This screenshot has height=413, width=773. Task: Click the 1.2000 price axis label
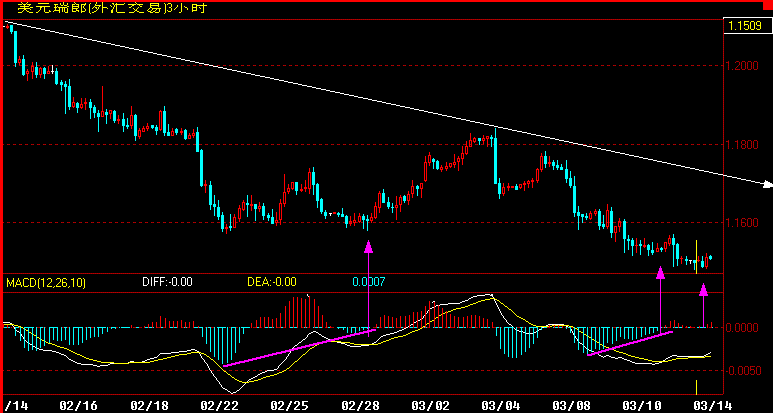(x=741, y=66)
